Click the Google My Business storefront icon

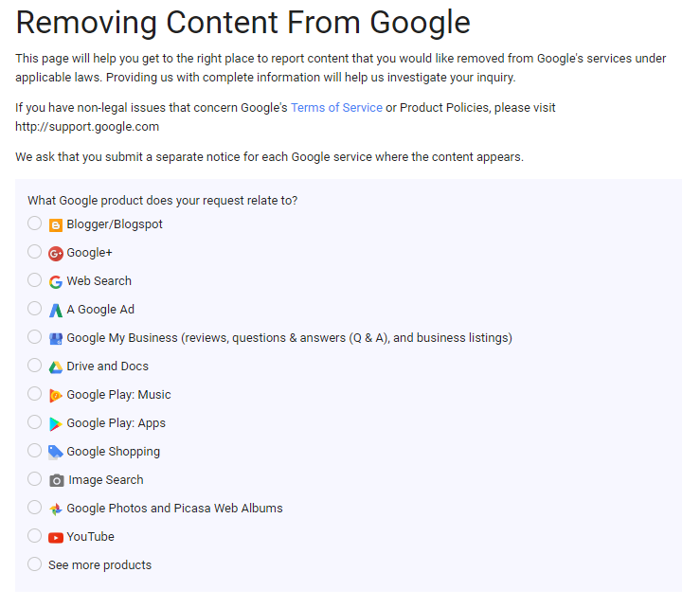click(56, 339)
